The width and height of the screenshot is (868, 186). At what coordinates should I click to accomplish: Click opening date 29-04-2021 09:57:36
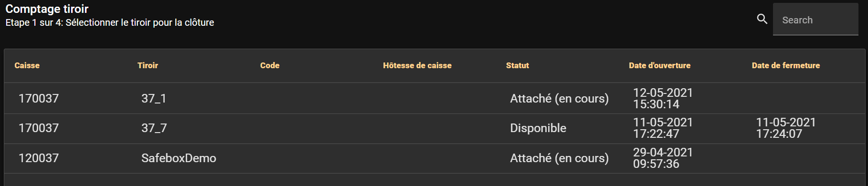(663, 158)
